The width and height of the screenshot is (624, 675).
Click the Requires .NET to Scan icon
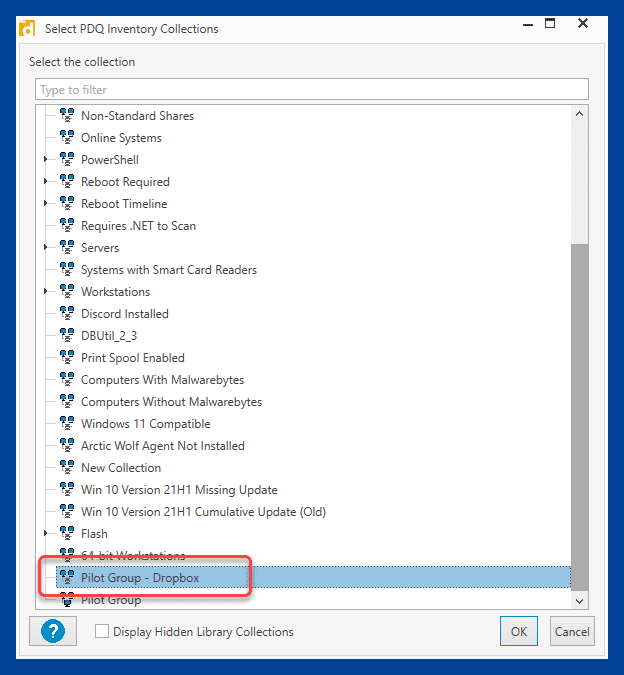click(x=67, y=225)
